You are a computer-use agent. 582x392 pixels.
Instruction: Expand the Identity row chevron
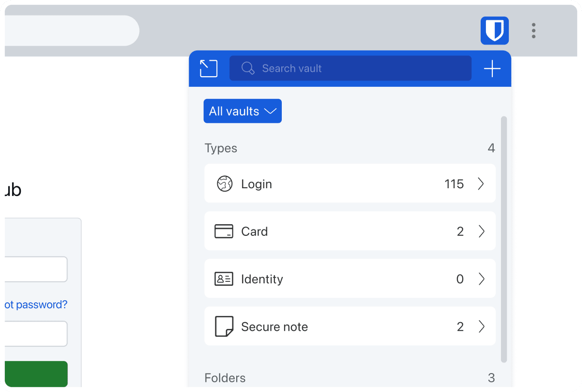[x=481, y=279]
